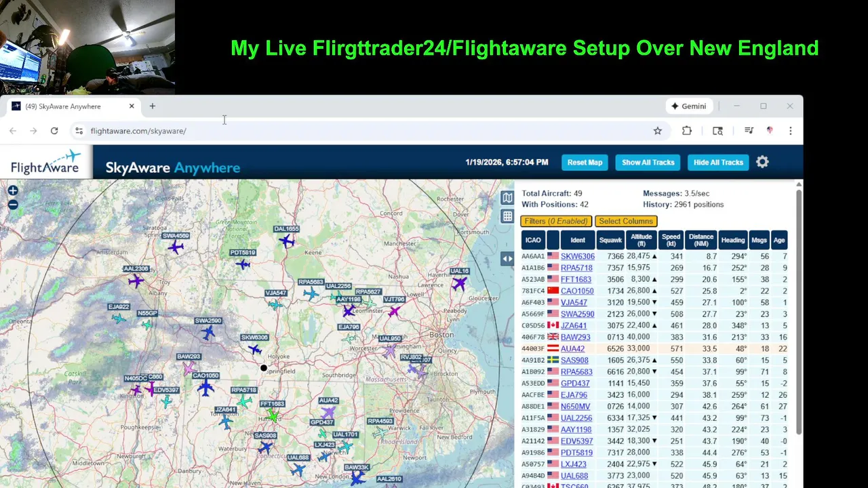Open Select Columns options

click(x=626, y=221)
